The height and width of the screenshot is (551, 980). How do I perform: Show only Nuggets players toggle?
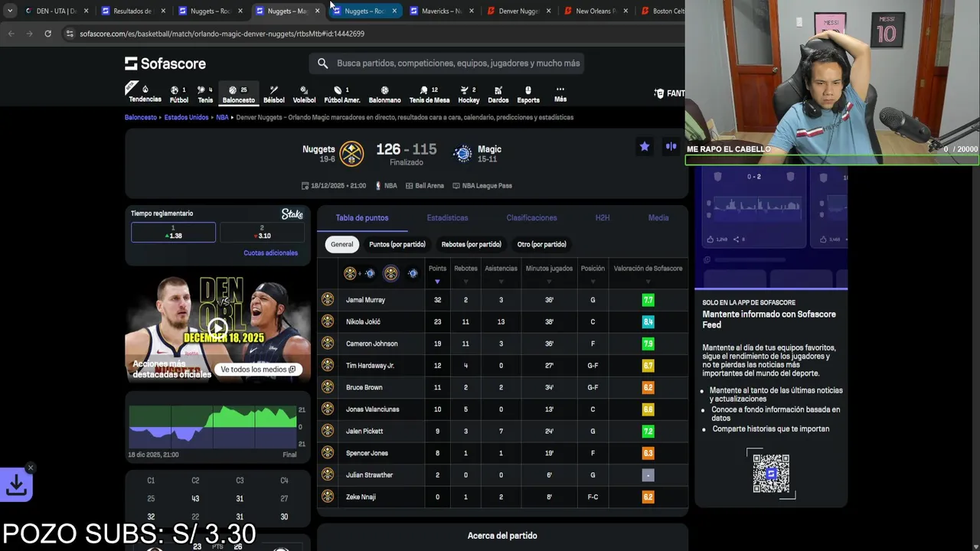(x=391, y=273)
